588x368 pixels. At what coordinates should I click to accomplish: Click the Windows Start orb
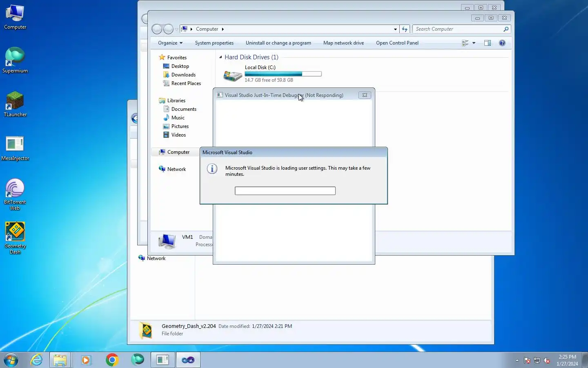pos(11,360)
